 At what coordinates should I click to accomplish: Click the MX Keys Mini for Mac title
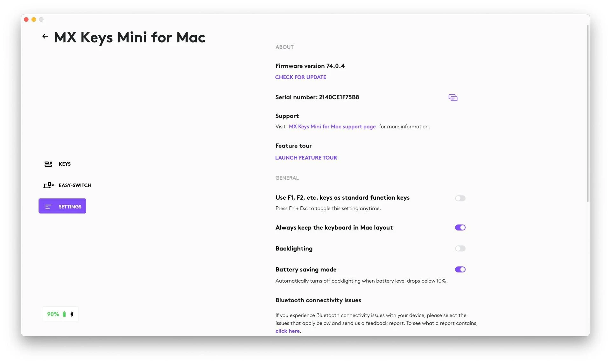tap(130, 38)
